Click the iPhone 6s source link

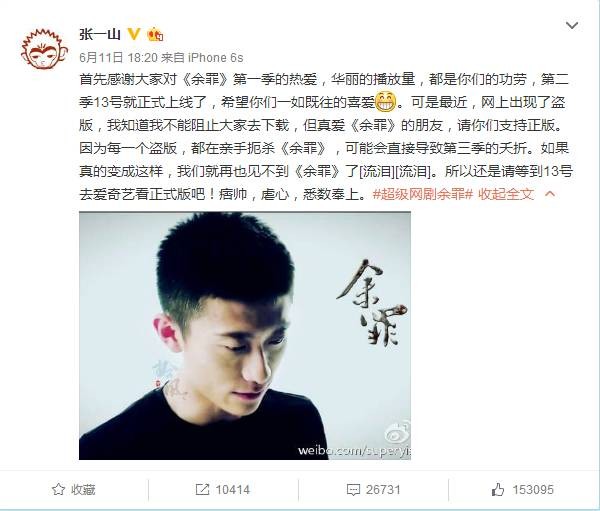(215, 57)
